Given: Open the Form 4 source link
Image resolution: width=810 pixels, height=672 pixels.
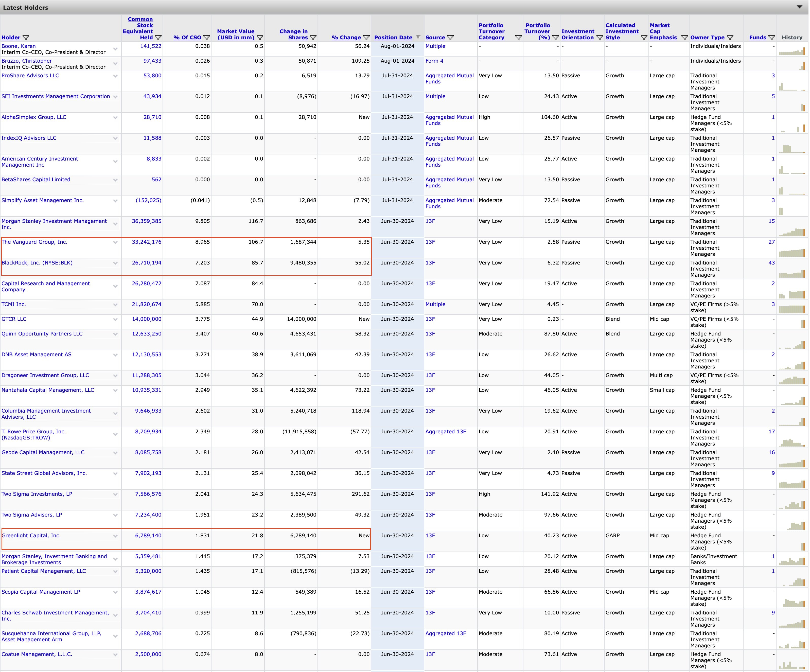Looking at the screenshot, I should (434, 61).
